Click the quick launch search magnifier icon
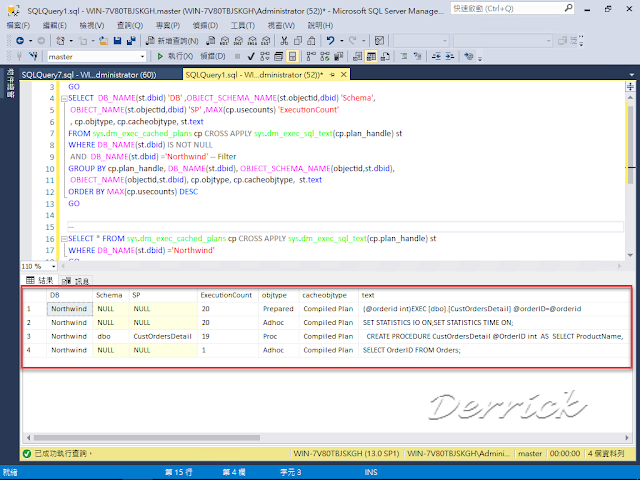This screenshot has width=640, height=480. (x=568, y=8)
